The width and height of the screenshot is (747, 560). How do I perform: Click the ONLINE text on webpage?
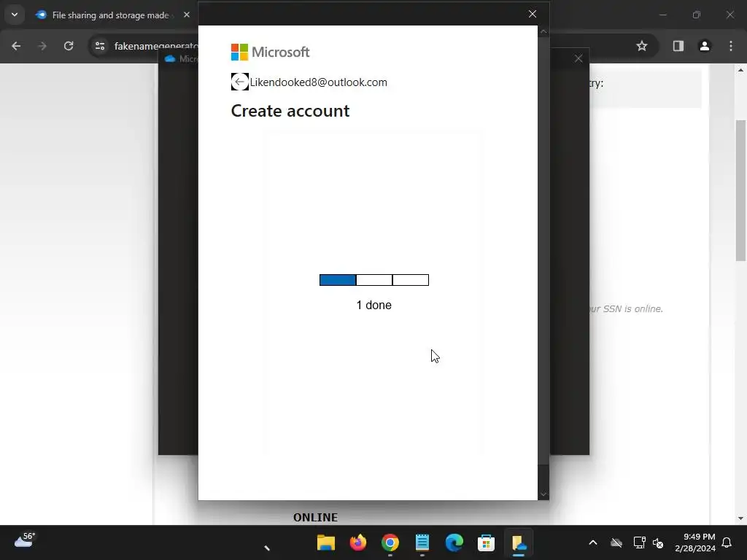pyautogui.click(x=315, y=518)
